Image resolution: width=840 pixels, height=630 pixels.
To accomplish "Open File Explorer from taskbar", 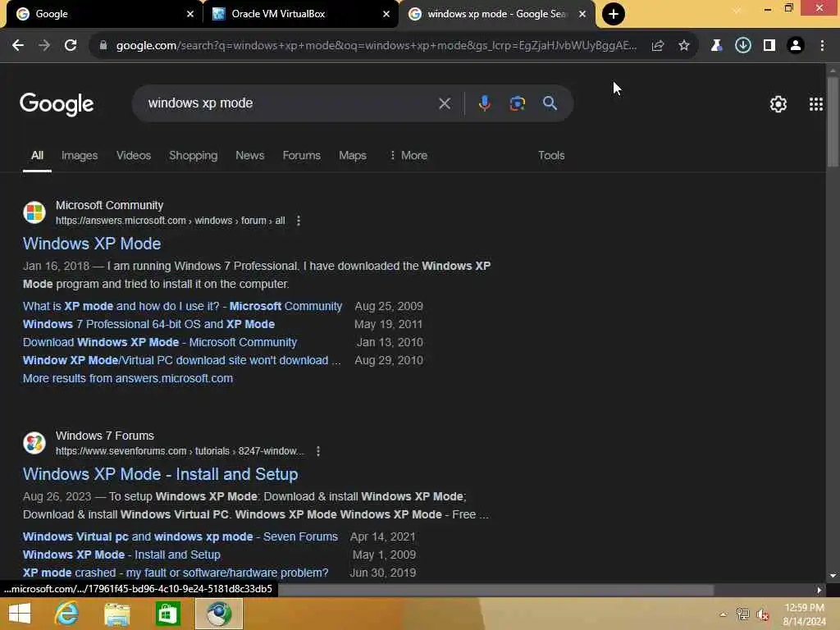I will pyautogui.click(x=116, y=614).
